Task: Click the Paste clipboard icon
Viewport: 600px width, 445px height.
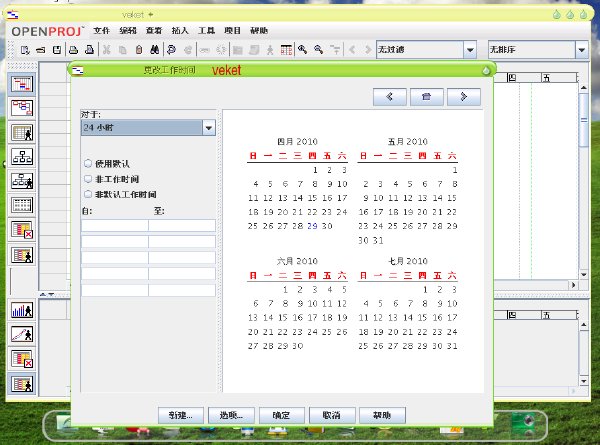Action: pos(139,50)
